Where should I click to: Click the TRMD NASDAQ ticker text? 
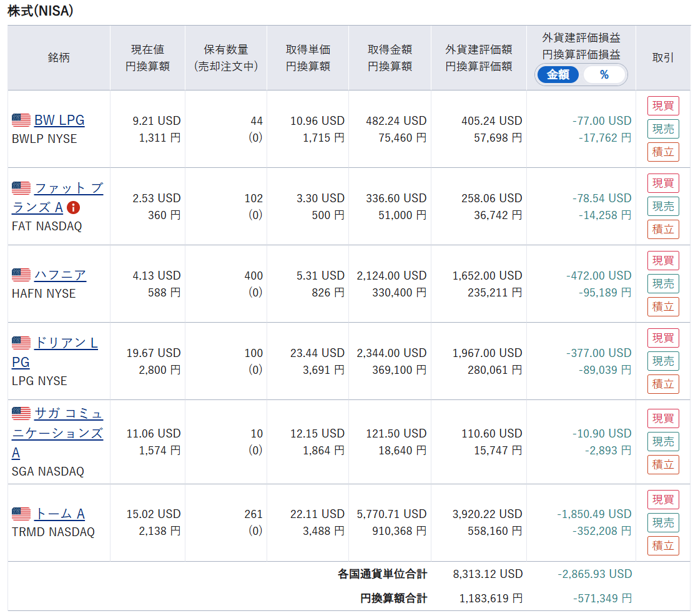pyautogui.click(x=53, y=532)
